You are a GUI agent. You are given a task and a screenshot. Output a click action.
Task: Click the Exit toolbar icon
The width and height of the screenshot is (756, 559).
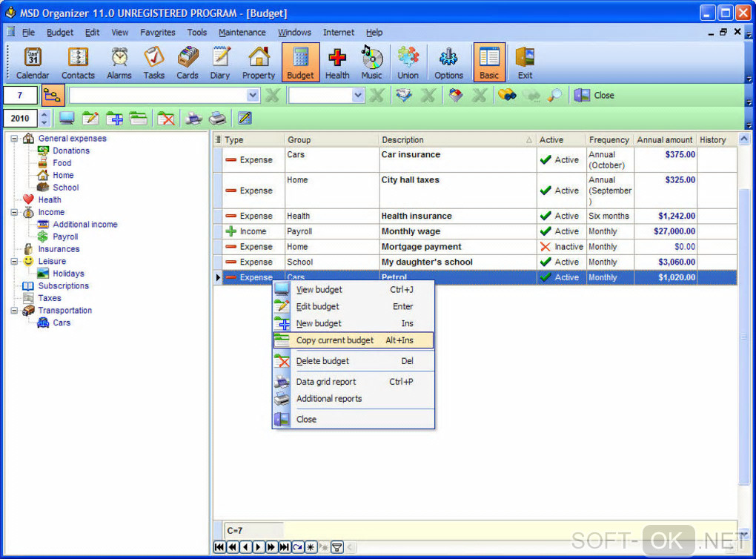pos(525,63)
